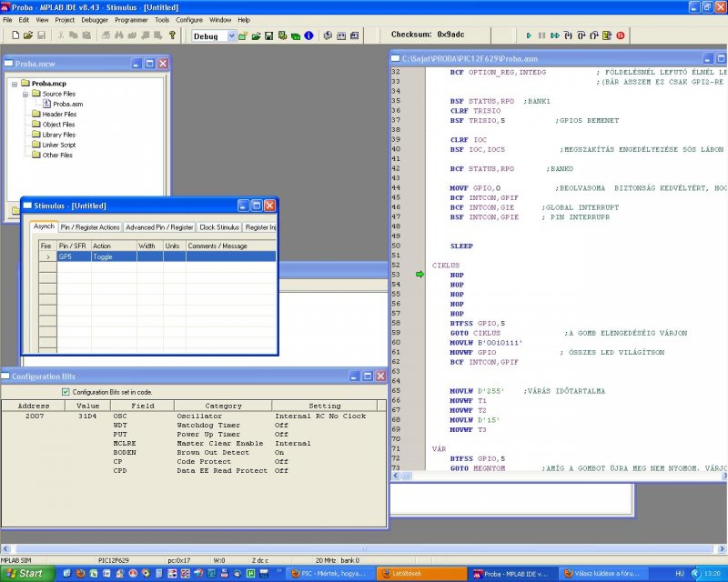Switch to Proba - MPLAB IDE taskbar button
Viewport: 728px width, 582px height.
(x=512, y=574)
